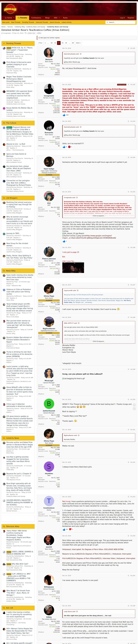Screen dimensions: 138x644
Task: Share post #1,241 via share icon
Action: point(128,48)
